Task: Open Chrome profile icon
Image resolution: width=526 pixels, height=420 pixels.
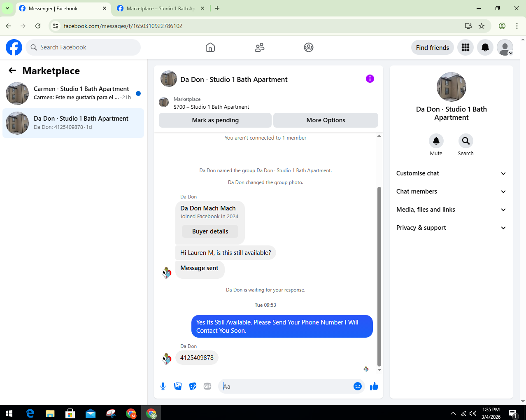Action: coord(502,26)
